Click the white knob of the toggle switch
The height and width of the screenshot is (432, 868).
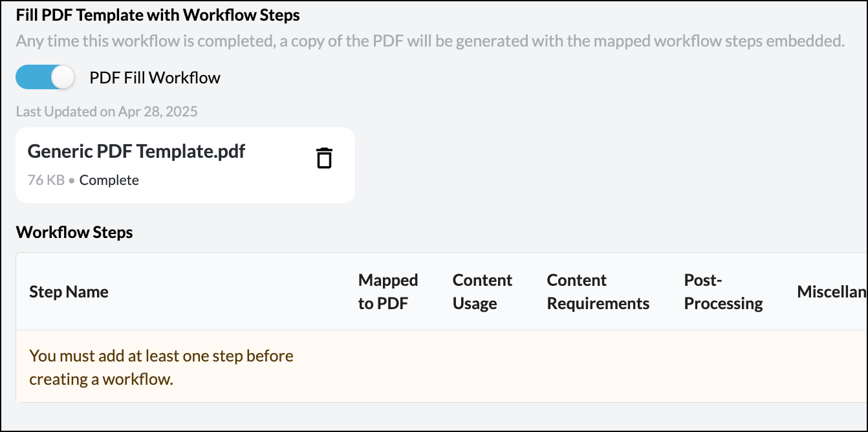tap(63, 78)
